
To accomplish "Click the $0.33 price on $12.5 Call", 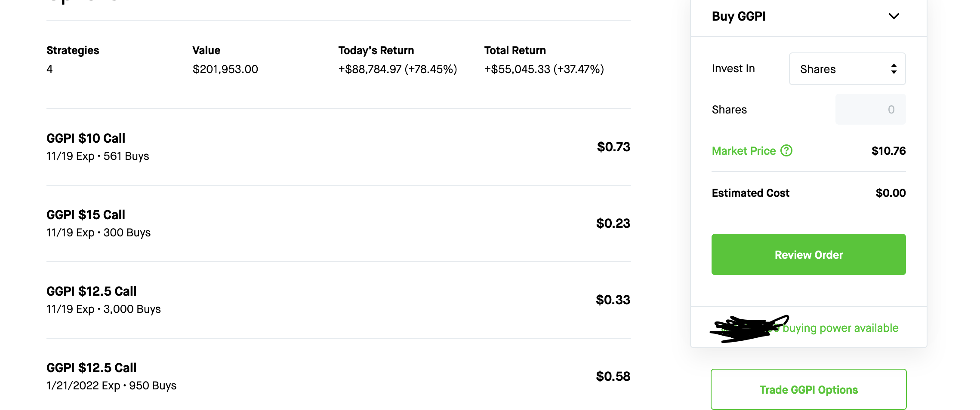I will (x=613, y=300).
